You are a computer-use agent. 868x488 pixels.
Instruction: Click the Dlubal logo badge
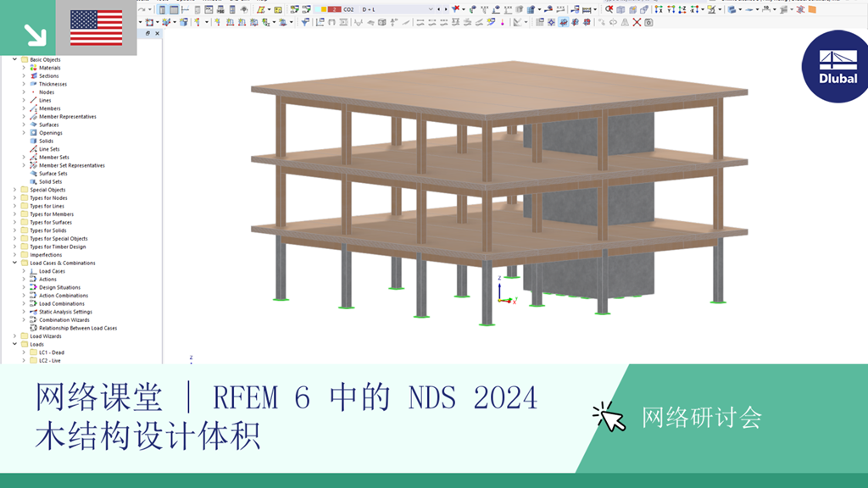pyautogui.click(x=835, y=66)
